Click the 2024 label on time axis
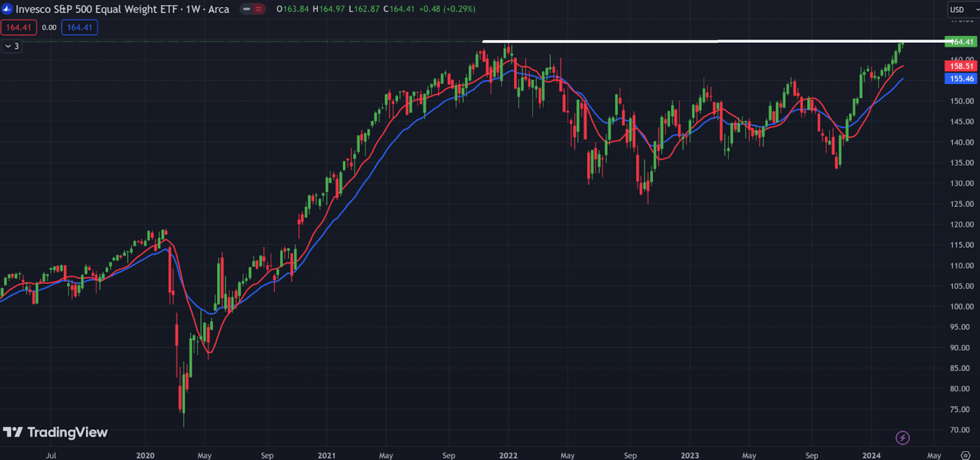The width and height of the screenshot is (980, 460). click(x=871, y=455)
